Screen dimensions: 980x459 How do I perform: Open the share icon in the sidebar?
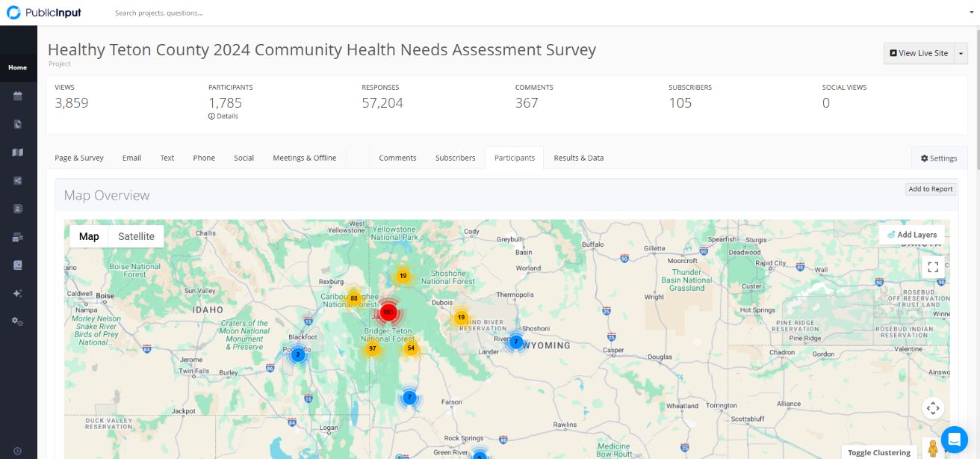point(18,181)
